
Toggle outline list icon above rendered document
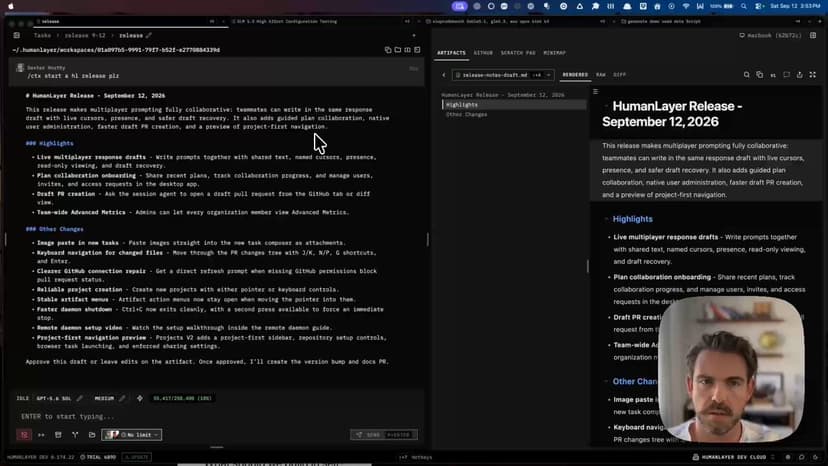595,92
